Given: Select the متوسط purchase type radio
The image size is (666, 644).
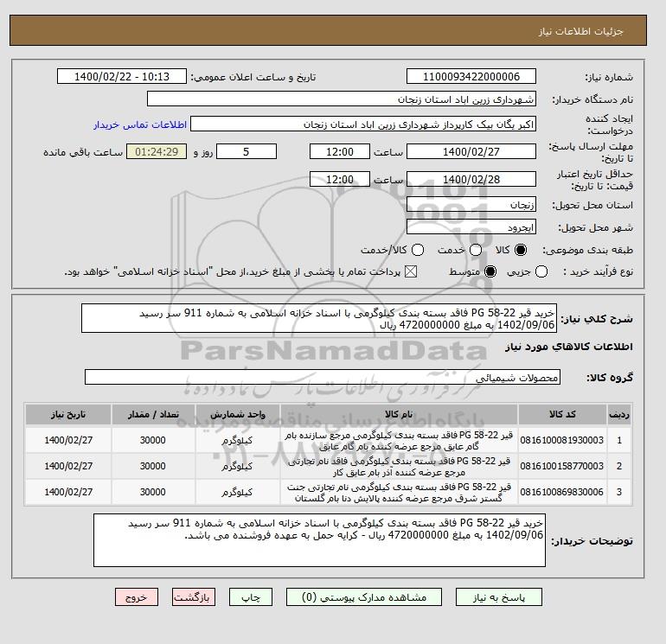Looking at the screenshot, I should pos(490,271).
